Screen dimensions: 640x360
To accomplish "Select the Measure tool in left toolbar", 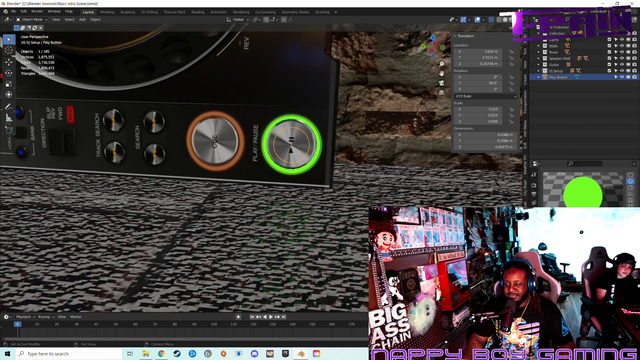I will pyautogui.click(x=9, y=118).
